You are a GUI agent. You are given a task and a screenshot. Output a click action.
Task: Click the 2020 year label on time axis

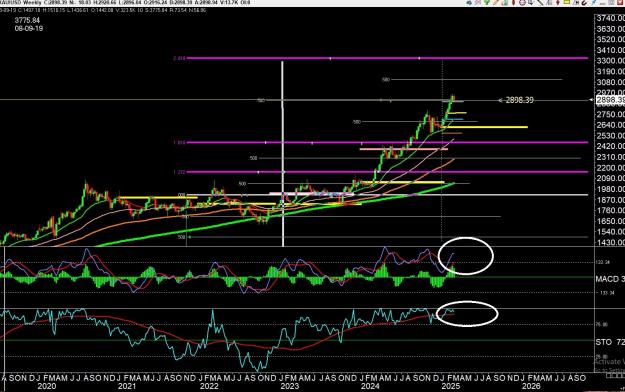[47, 386]
